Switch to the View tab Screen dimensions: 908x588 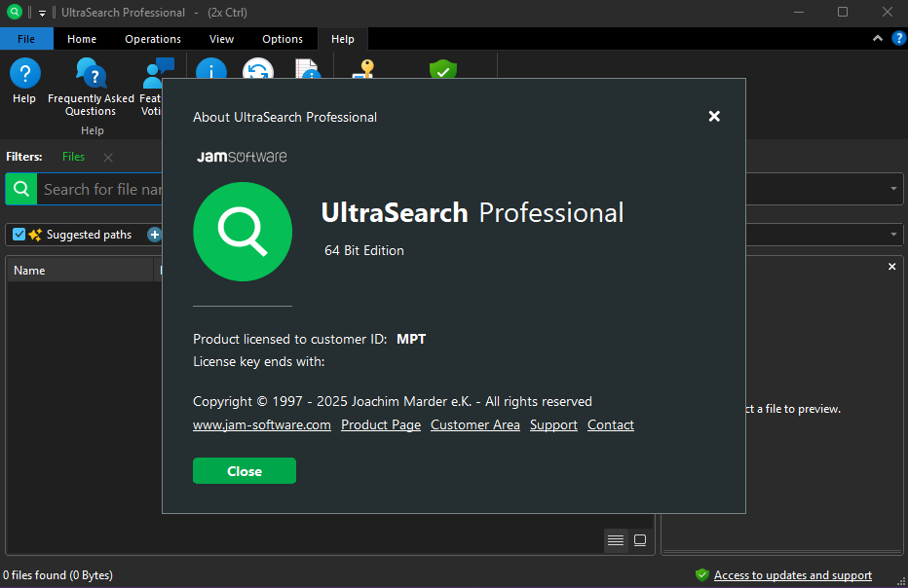coord(221,39)
